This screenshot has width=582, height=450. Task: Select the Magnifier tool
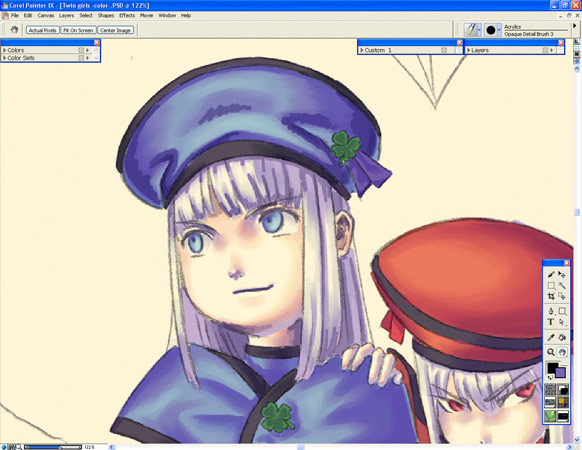click(x=551, y=352)
